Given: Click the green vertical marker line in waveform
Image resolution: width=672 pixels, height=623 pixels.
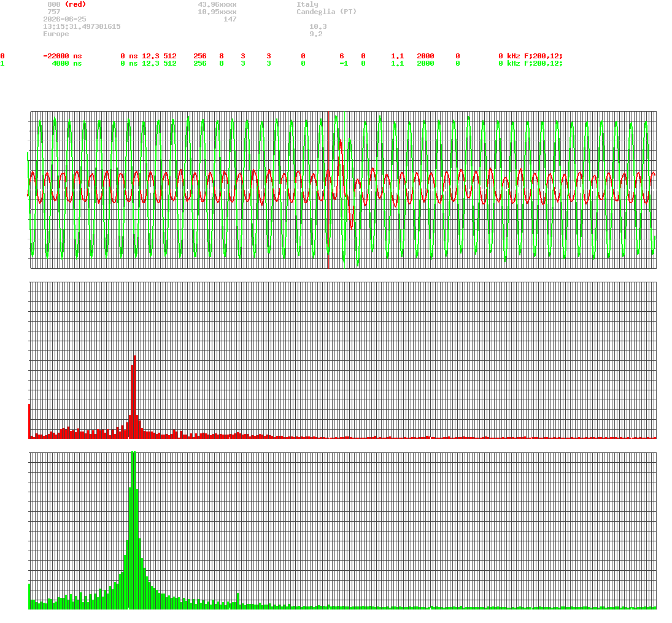Looking at the screenshot, I should pos(345,190).
